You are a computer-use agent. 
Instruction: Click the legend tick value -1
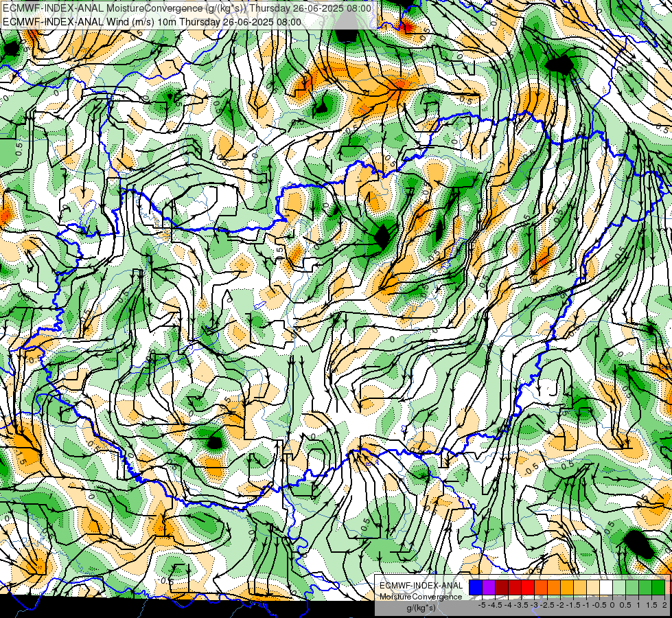point(587,605)
